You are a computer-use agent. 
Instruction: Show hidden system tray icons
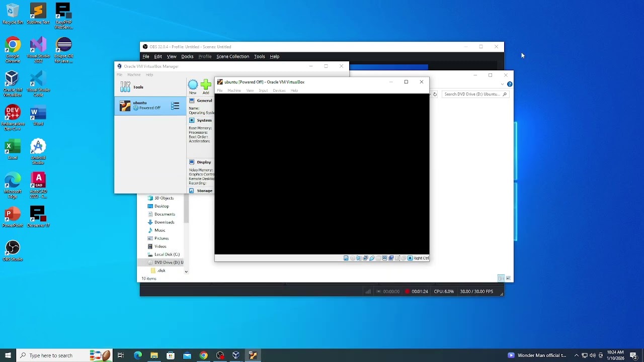(x=577, y=355)
